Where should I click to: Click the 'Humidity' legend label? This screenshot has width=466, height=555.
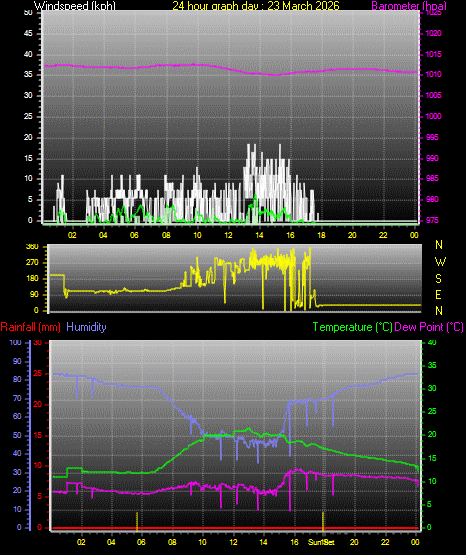tap(86, 327)
